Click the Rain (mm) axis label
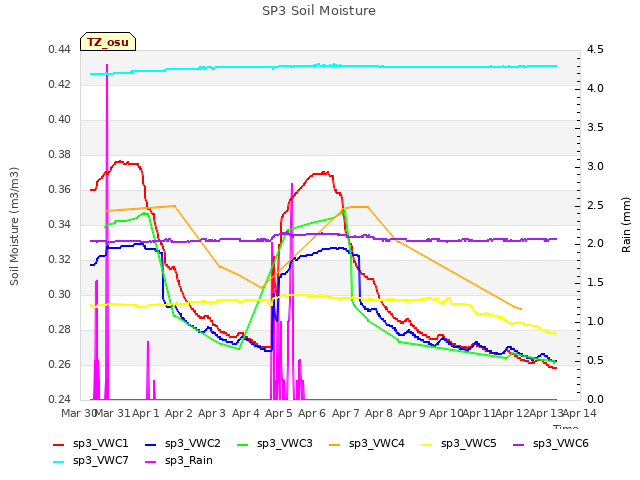This screenshot has height=480, width=640. [x=626, y=225]
